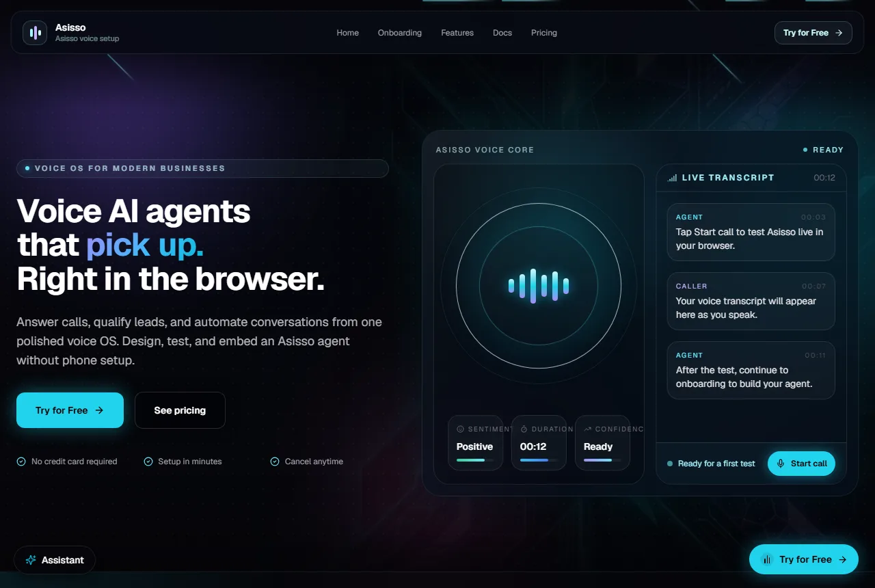Click the 00:07 timestamp on Caller message
This screenshot has height=588, width=875.
click(x=813, y=286)
